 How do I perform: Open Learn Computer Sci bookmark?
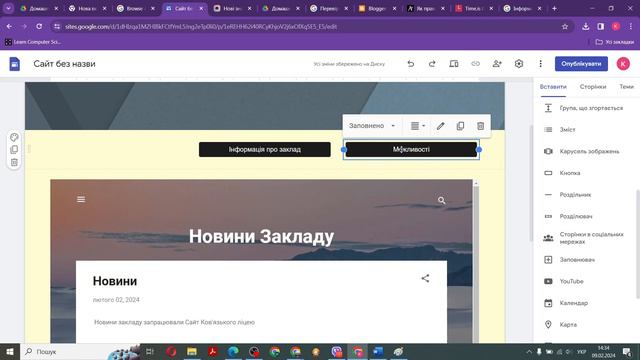[33, 42]
